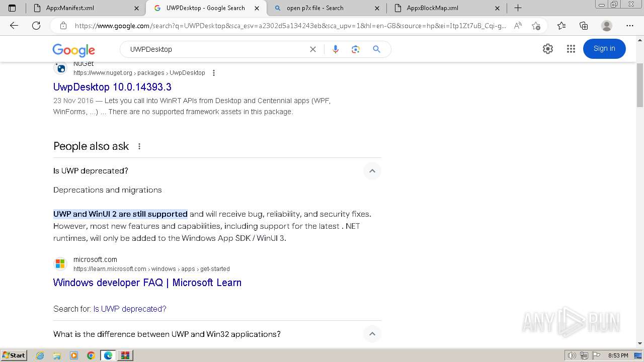Open a new browser tab

pos(518,8)
